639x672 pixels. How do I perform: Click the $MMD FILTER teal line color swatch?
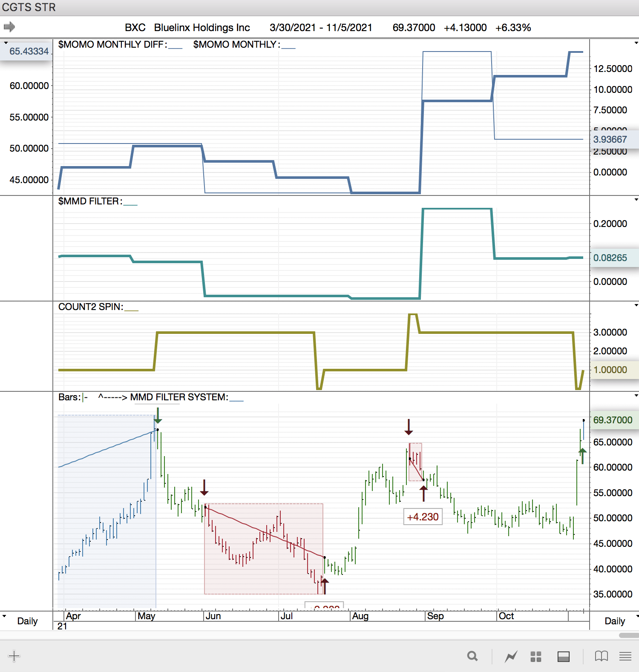tap(130, 204)
